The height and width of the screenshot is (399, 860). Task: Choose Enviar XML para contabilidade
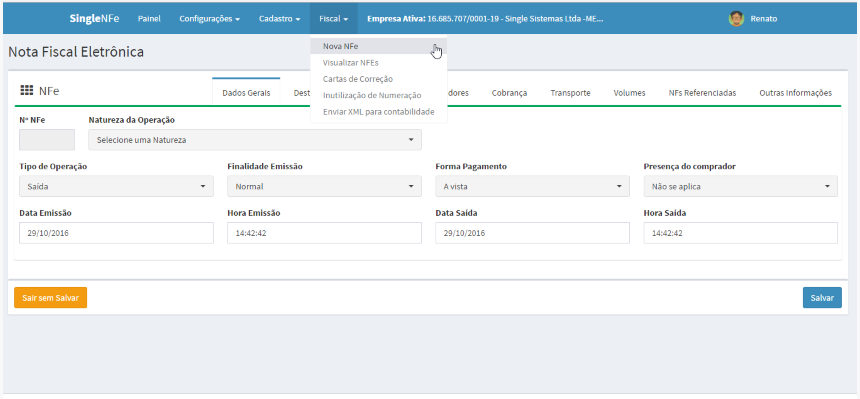[x=378, y=112]
